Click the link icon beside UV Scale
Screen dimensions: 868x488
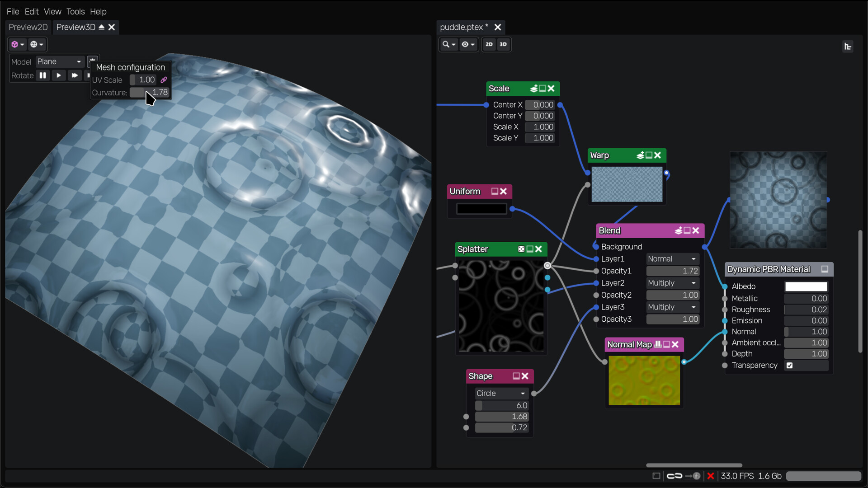point(163,80)
